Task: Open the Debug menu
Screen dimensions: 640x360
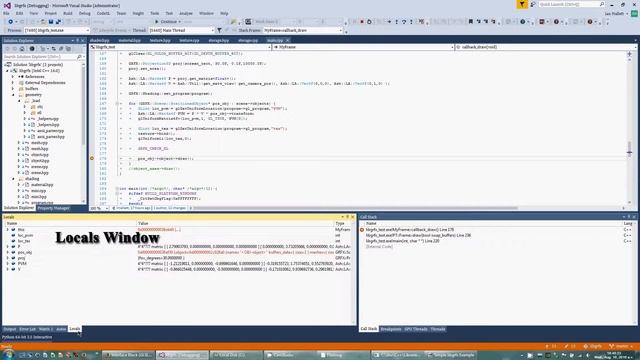Action: (x=84, y=13)
